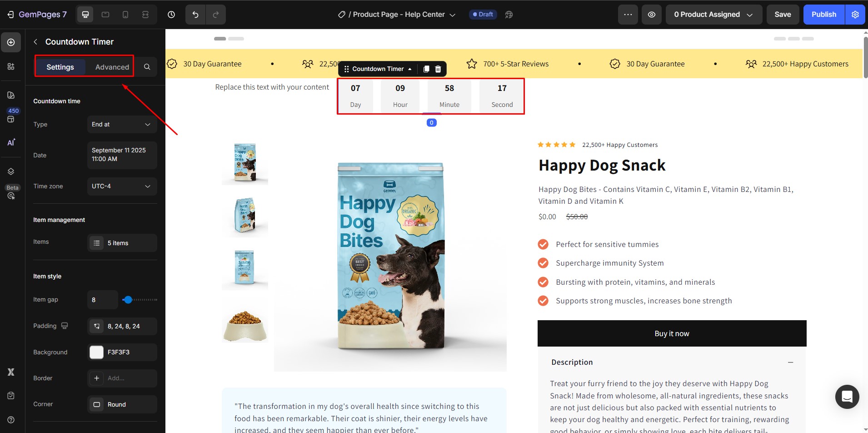
Task: Search settings with magnifier icon
Action: tap(147, 67)
